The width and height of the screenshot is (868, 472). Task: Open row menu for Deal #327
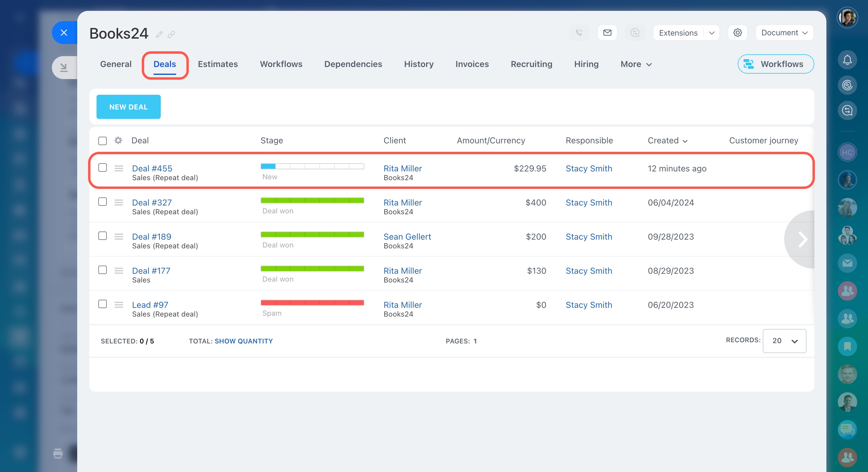pos(119,202)
